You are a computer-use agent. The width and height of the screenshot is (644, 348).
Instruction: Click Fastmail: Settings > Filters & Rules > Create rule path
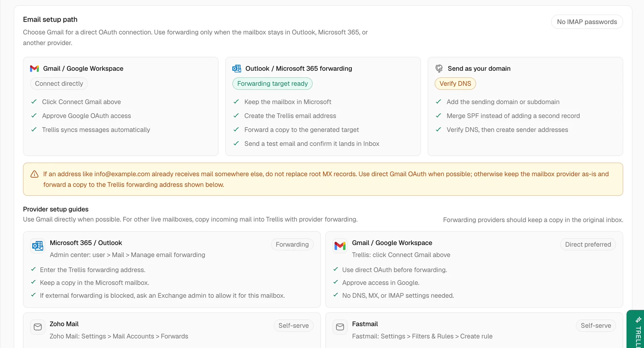pos(422,336)
